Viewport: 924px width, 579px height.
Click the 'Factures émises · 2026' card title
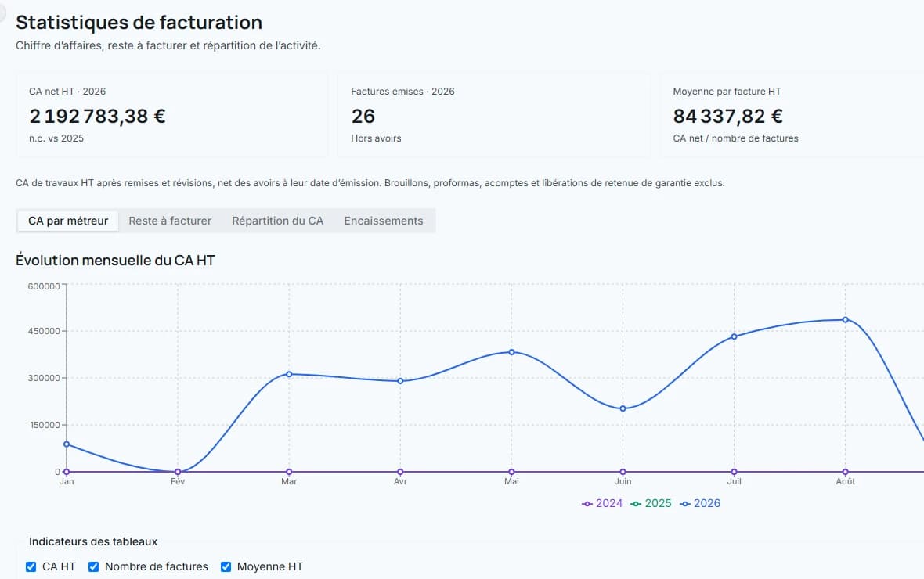click(402, 92)
